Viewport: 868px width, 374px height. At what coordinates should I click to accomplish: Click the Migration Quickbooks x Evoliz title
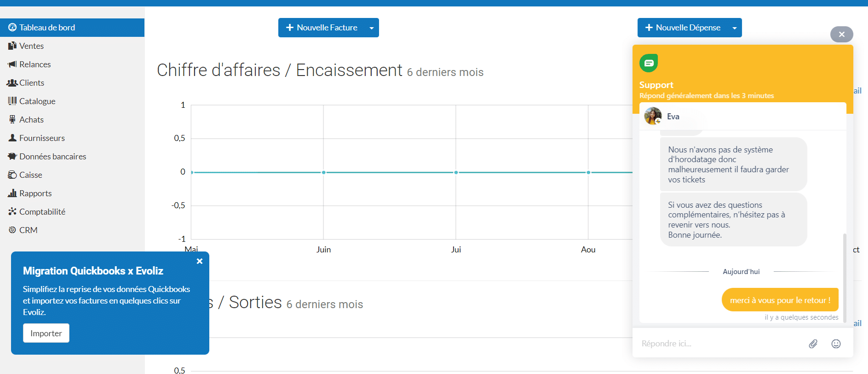(93, 271)
